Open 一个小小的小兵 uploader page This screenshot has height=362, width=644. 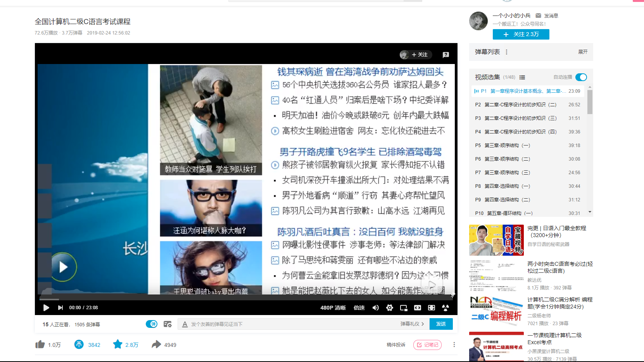(511, 16)
